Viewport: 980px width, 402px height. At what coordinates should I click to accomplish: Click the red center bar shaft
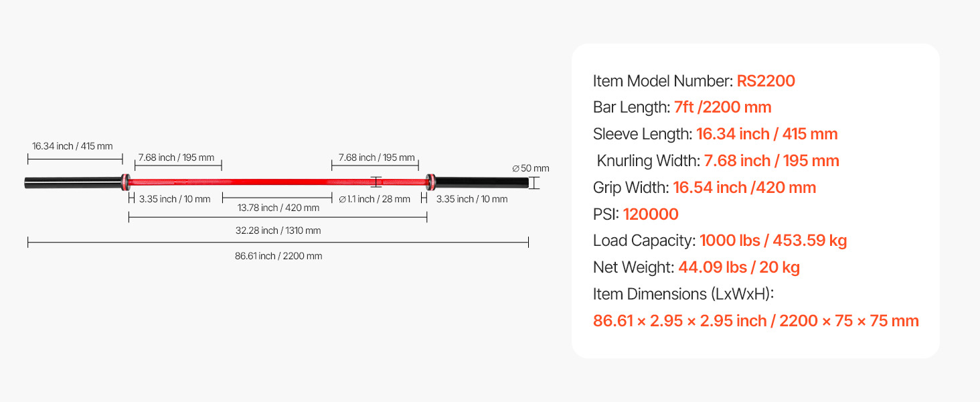(x=274, y=182)
